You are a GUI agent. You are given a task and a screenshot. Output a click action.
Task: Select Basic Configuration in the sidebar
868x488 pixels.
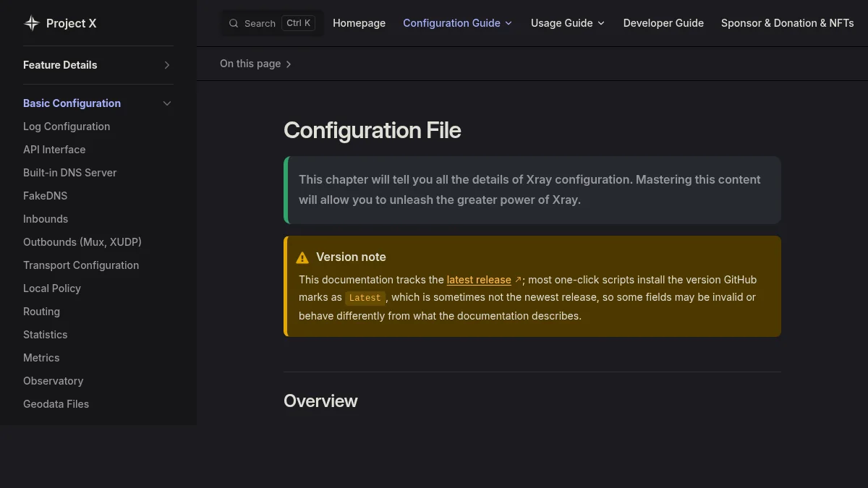72,103
